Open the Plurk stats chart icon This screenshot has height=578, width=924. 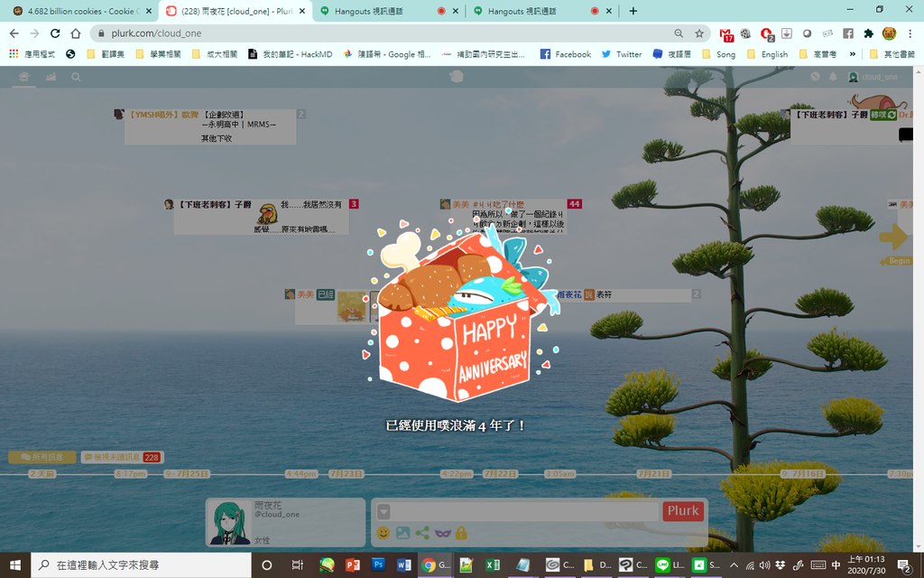pos(51,77)
